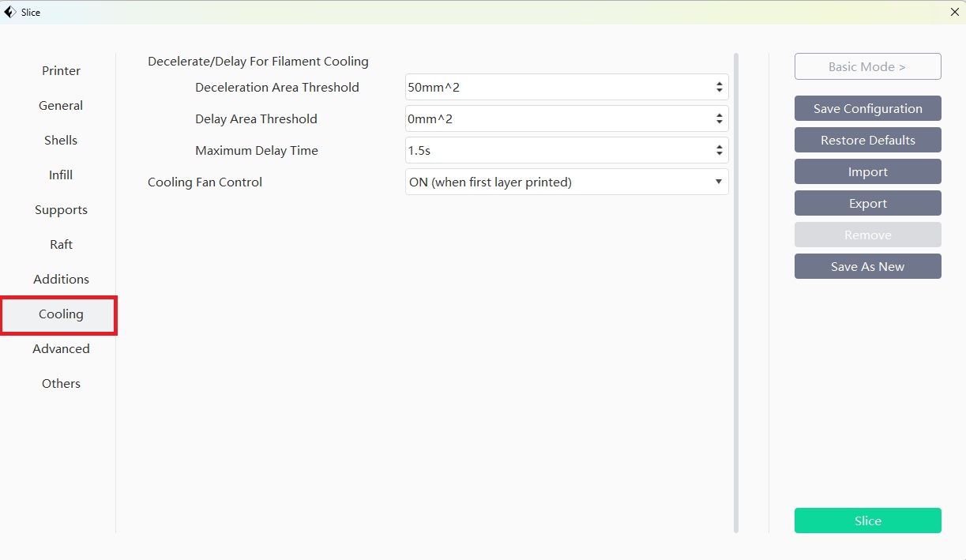Image resolution: width=966 pixels, height=560 pixels.
Task: Open the Shells settings tab
Action: pyautogui.click(x=61, y=141)
